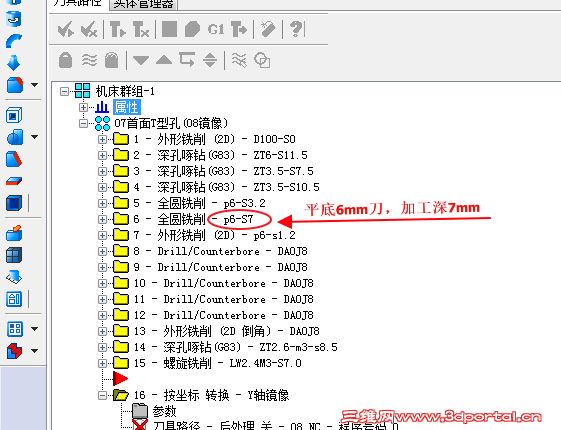Delete all operations eraser icon
The image size is (561, 430).
(268, 29)
